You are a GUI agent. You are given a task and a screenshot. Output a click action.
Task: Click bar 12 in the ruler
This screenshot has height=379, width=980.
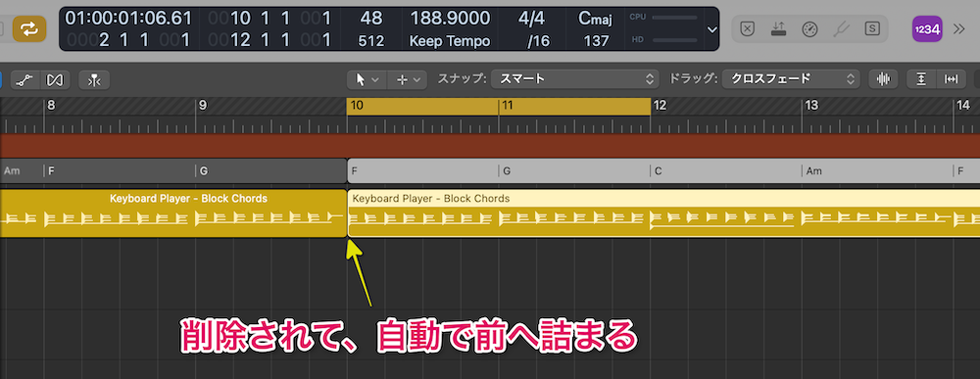pos(660,106)
